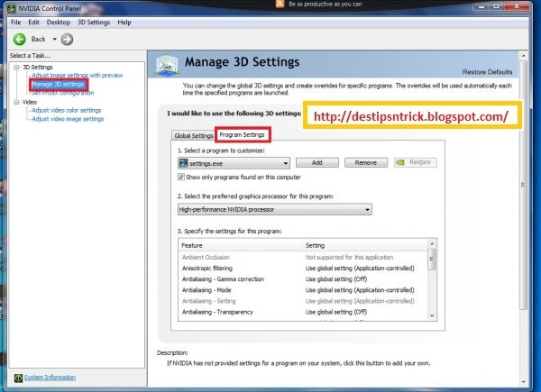Click the green Back arrow icon
Image resolution: width=541 pixels, height=392 pixels.
[20, 40]
